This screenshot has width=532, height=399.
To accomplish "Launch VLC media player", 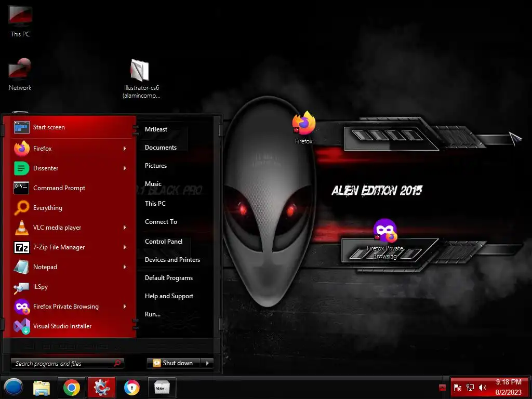I will click(x=71, y=228).
